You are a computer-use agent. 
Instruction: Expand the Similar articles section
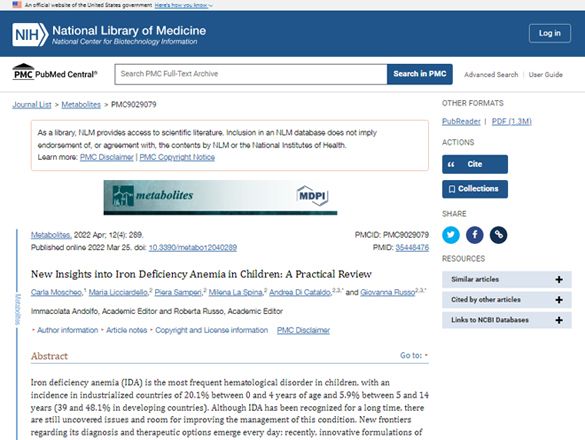coord(507,280)
